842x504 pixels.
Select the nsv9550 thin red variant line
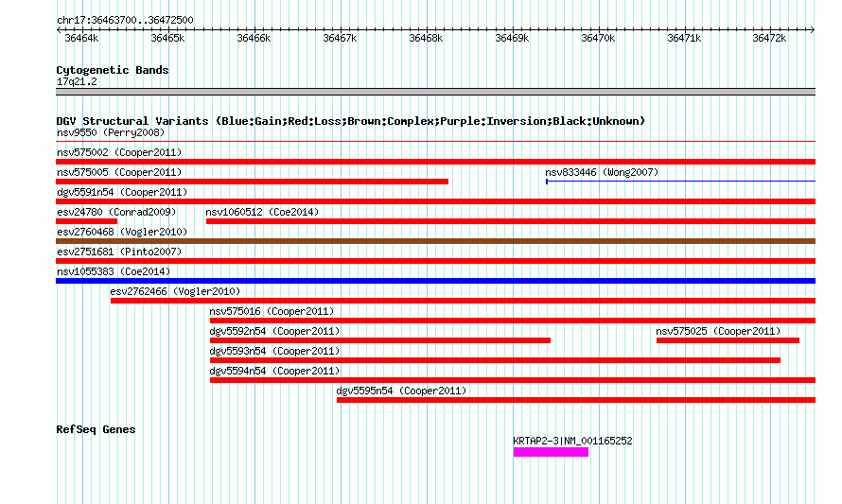[x=435, y=142]
